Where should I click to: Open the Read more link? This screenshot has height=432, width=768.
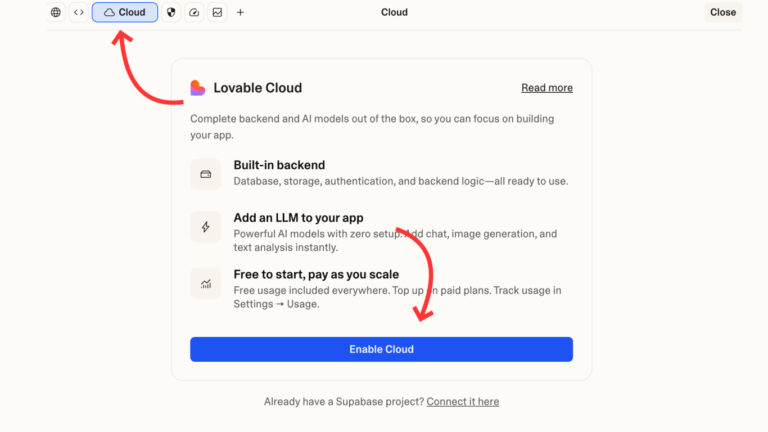(x=547, y=88)
